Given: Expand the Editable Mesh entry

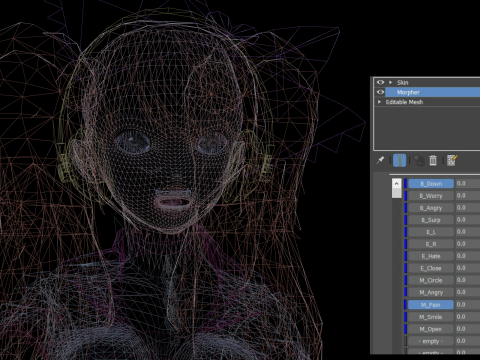Looking at the screenshot, I should pyautogui.click(x=379, y=102).
